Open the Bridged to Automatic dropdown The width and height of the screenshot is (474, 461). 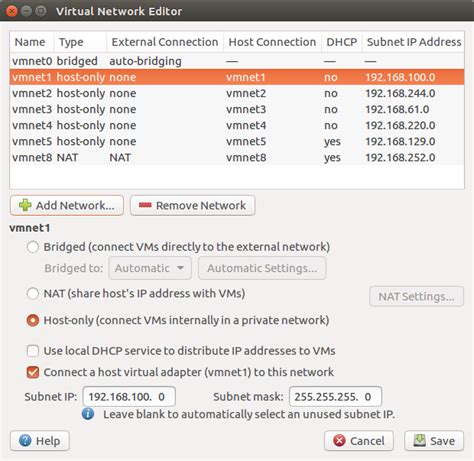click(x=150, y=268)
